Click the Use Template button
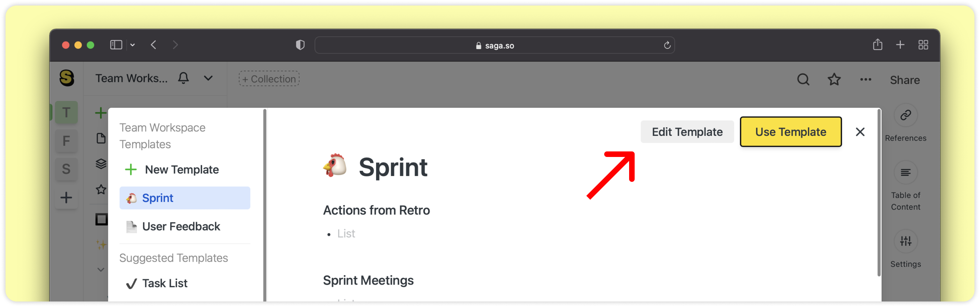The width and height of the screenshot is (980, 307). tap(791, 132)
